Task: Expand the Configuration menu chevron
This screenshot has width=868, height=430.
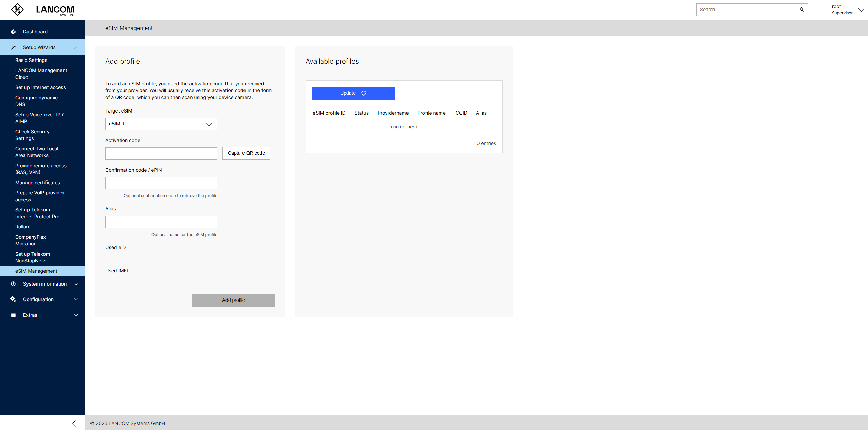Action: 76,299
